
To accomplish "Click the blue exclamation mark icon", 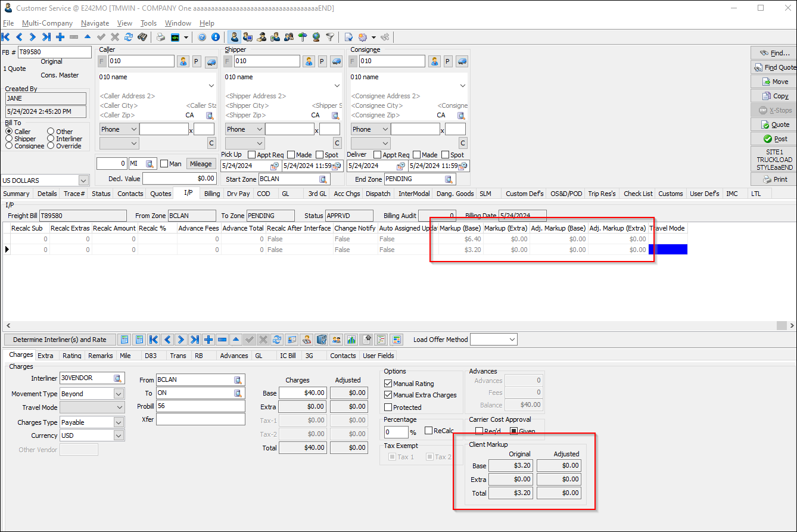I will coord(216,37).
